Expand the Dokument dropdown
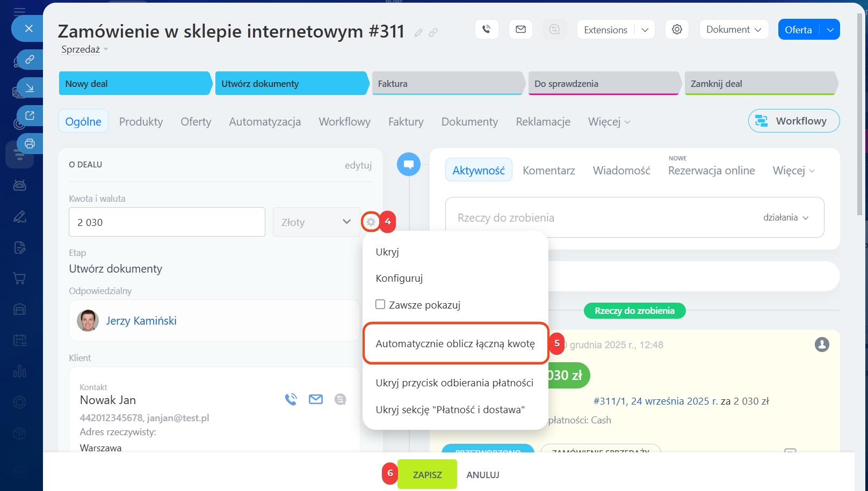 tap(734, 30)
